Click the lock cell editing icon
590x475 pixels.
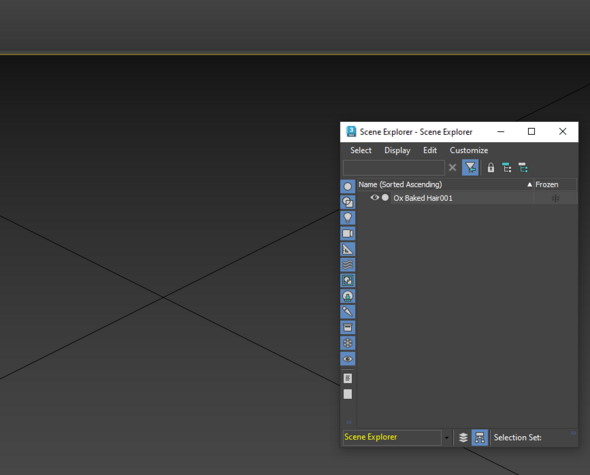click(491, 167)
